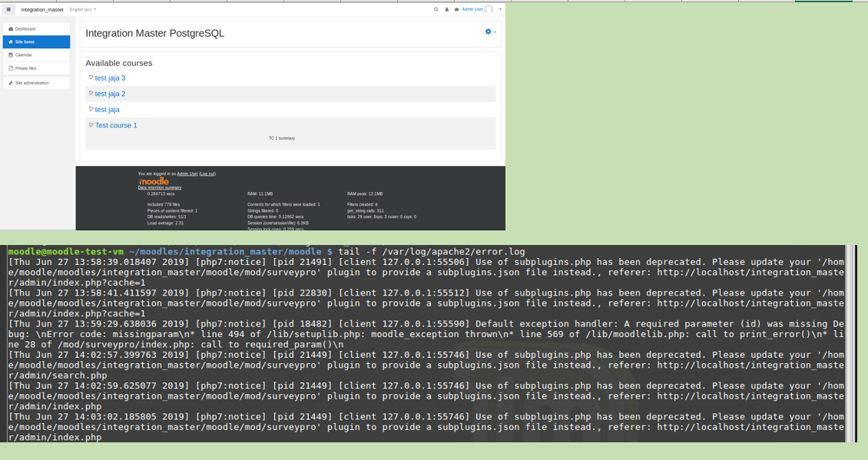Viewport: 868px width, 460px height.
Task: Click the Included 779 files footer text
Action: [164, 204]
